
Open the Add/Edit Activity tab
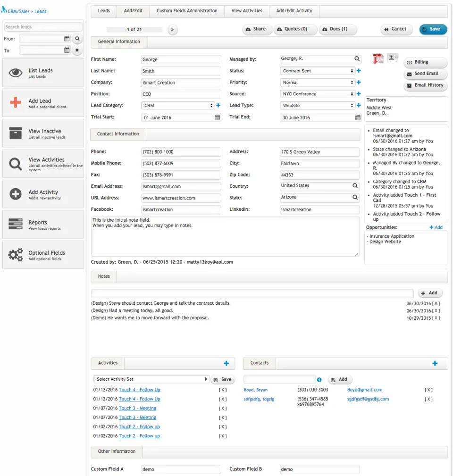294,11
